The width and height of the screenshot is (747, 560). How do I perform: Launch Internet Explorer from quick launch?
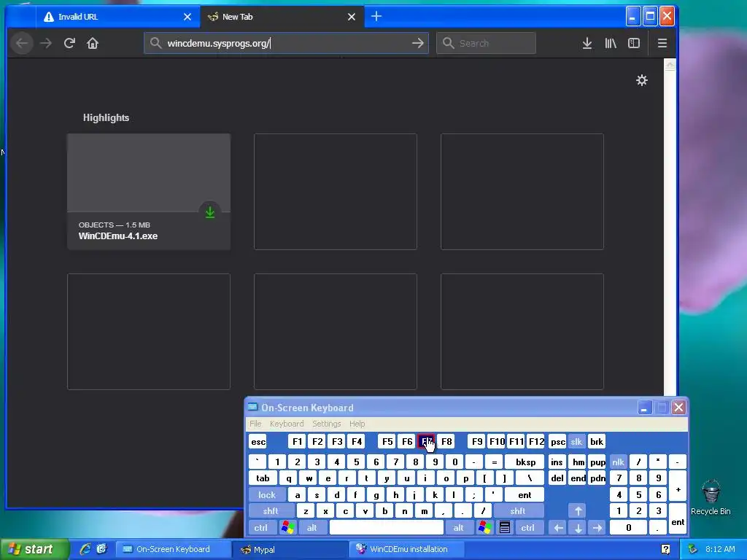coord(85,550)
